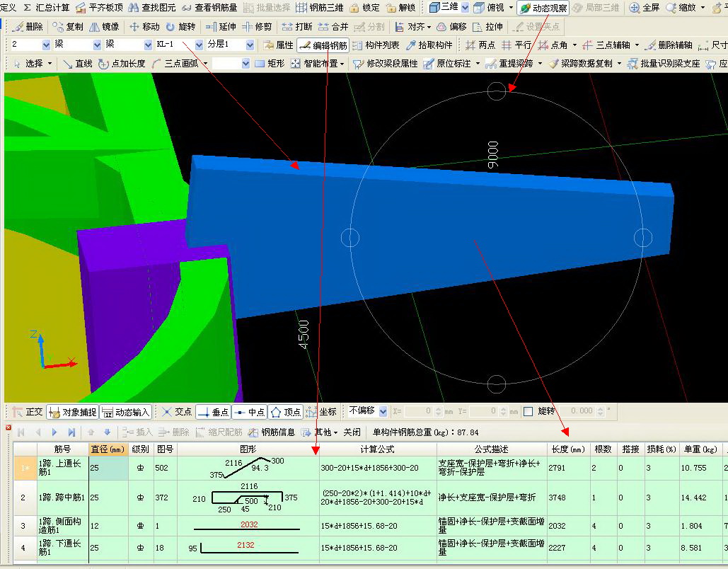Select the 拉伸 stretch tool

coord(487,26)
